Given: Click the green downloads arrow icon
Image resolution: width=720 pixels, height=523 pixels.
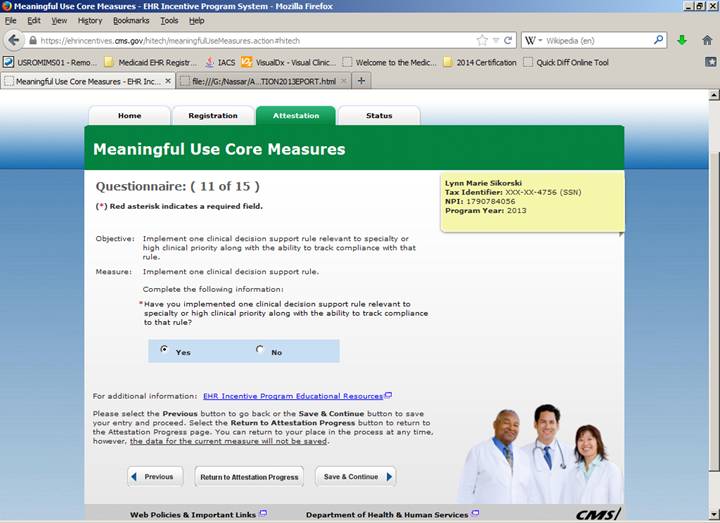Looking at the screenshot, I should (682, 40).
